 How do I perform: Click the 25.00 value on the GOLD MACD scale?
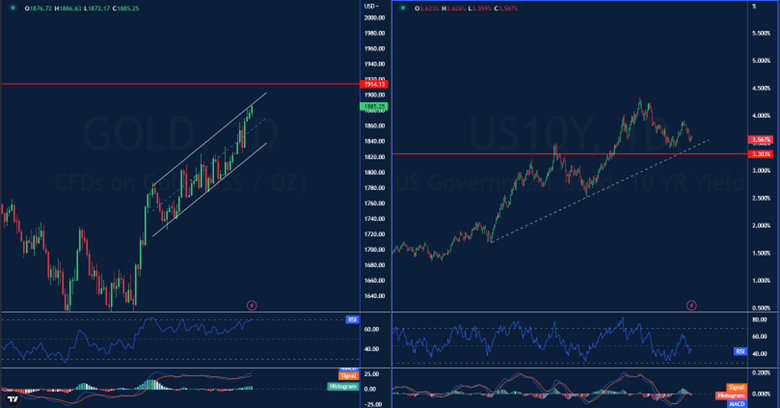pyautogui.click(x=372, y=374)
